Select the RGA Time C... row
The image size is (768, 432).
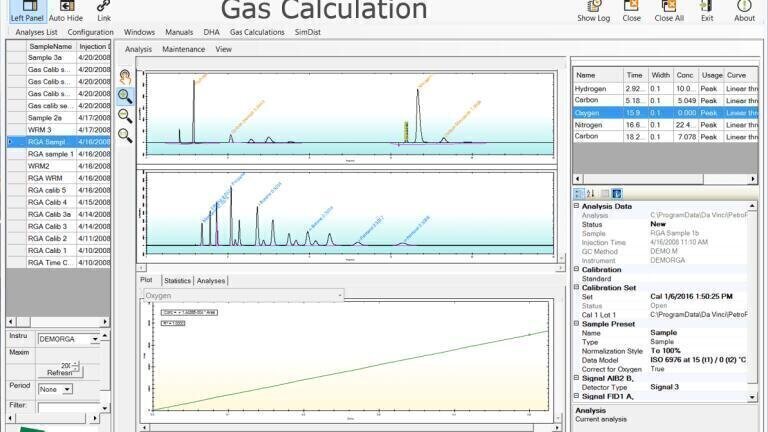point(59,263)
